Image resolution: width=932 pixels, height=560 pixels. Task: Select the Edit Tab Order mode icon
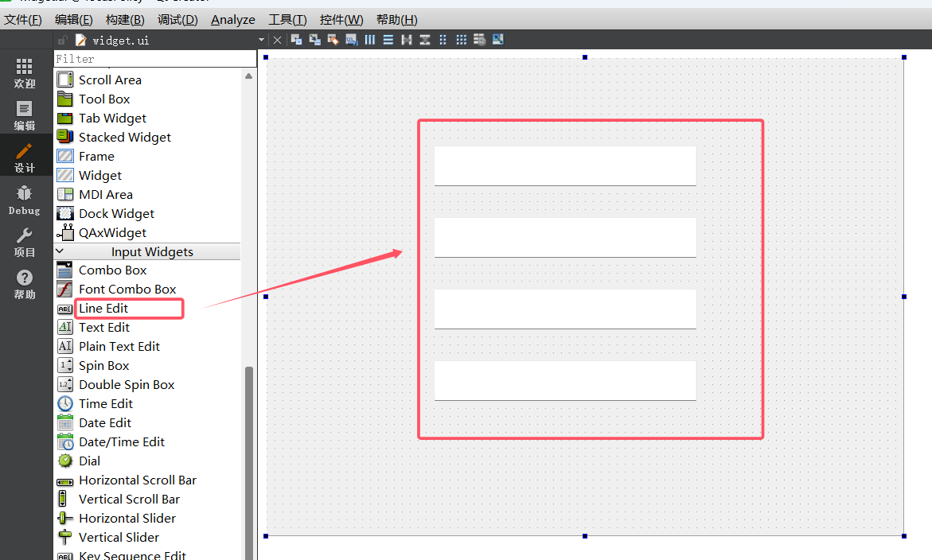point(352,40)
